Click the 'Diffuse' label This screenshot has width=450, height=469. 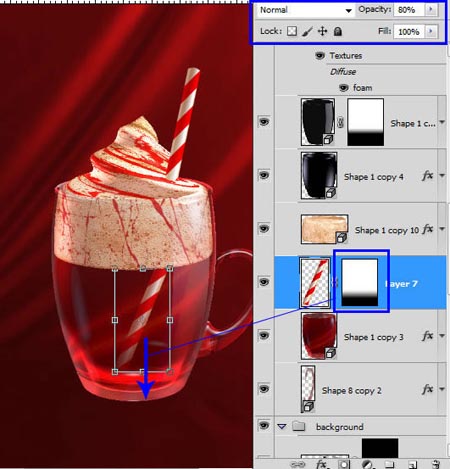coord(343,72)
